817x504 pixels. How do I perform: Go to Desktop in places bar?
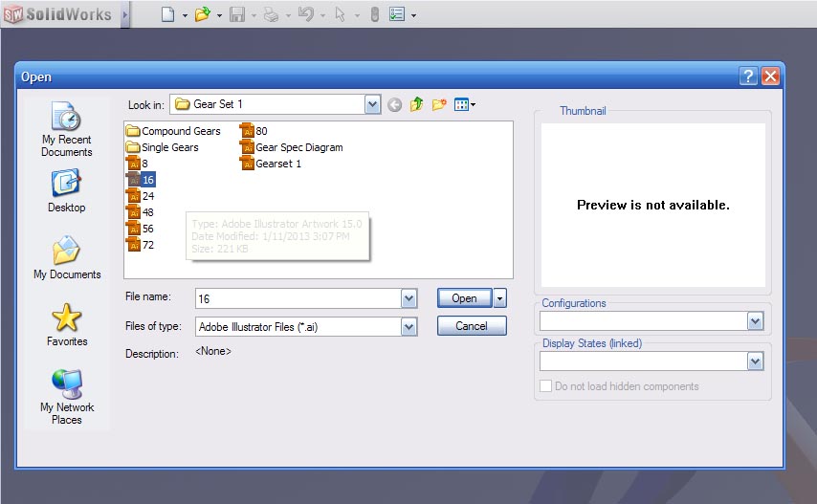tap(66, 190)
